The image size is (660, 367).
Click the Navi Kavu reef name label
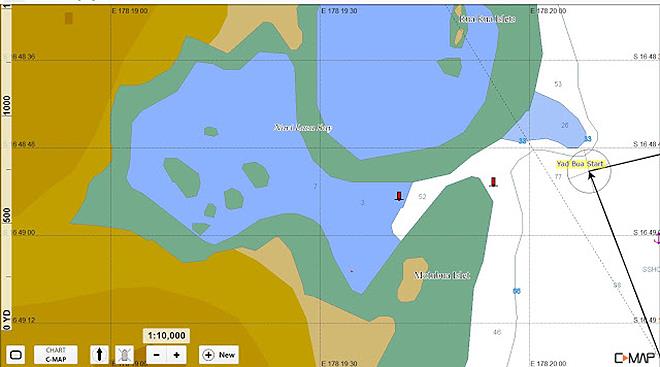click(x=303, y=128)
